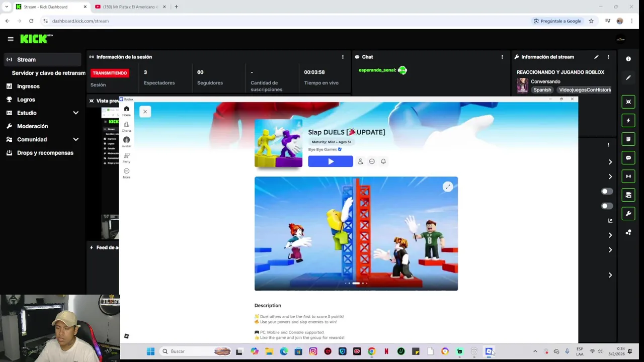Show hidden system tray icons

coord(535,351)
